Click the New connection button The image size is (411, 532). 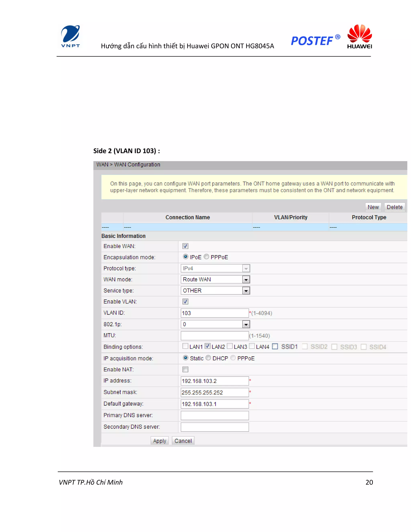click(373, 207)
